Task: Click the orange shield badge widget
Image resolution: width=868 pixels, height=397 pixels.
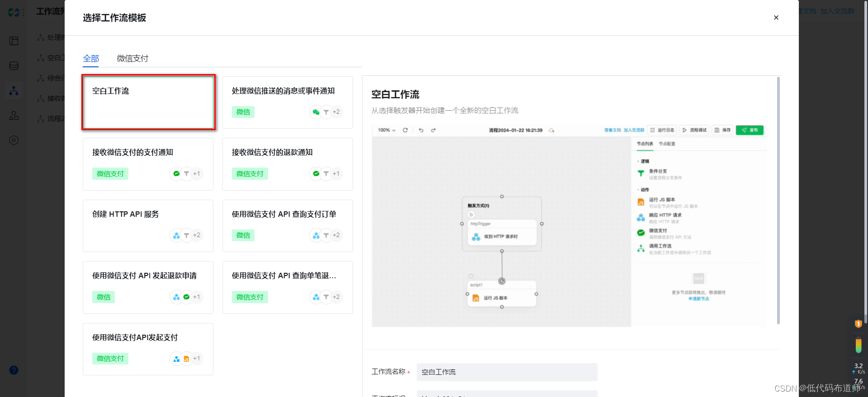Action: (858, 324)
